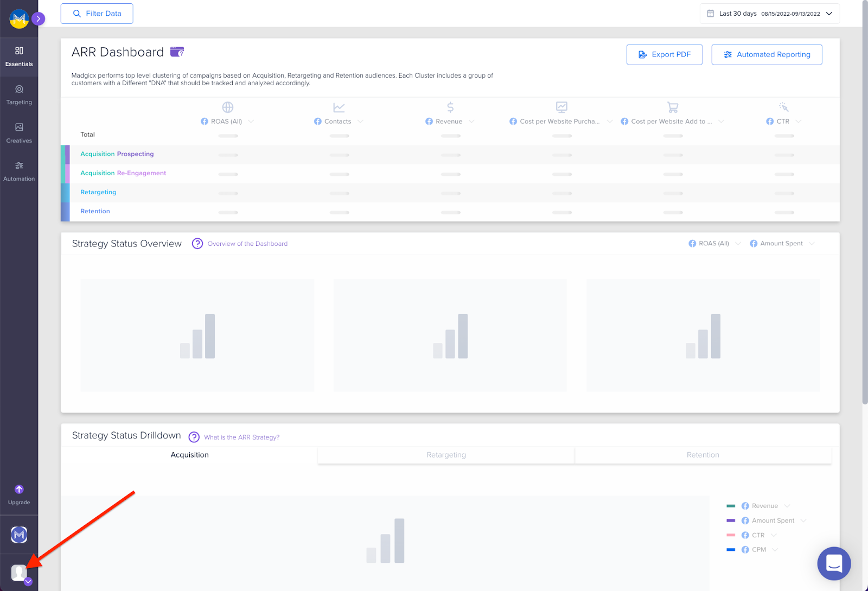Click the help icon beside Strategy Status Drilldown
The height and width of the screenshot is (591, 868).
[x=194, y=437]
